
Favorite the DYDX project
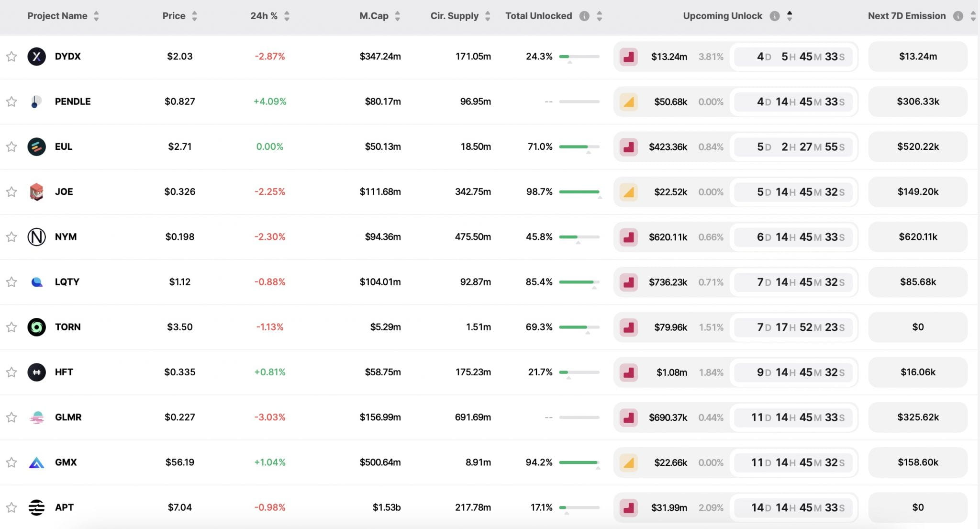(x=11, y=56)
